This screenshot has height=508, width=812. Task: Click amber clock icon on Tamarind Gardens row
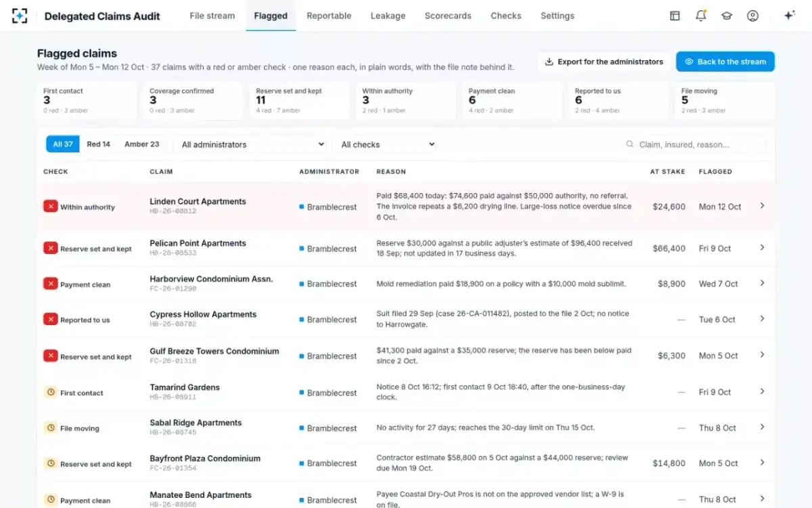coord(50,392)
